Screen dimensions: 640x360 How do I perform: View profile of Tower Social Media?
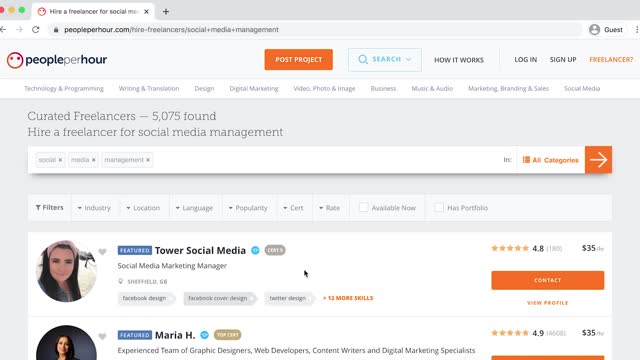click(548, 303)
